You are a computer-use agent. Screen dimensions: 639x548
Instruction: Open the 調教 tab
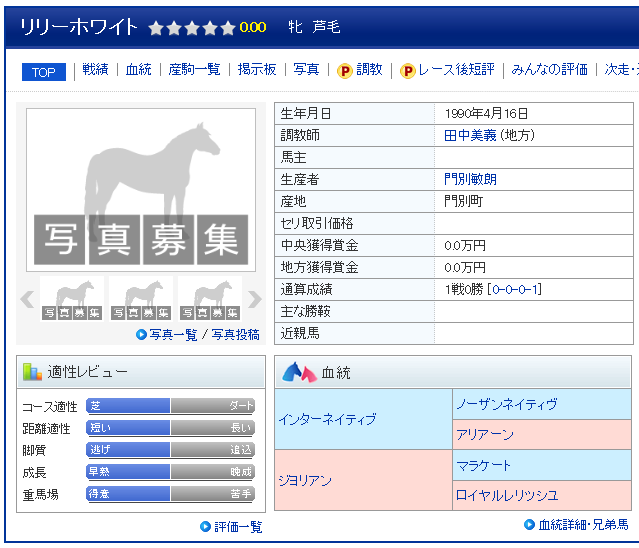pyautogui.click(x=369, y=69)
